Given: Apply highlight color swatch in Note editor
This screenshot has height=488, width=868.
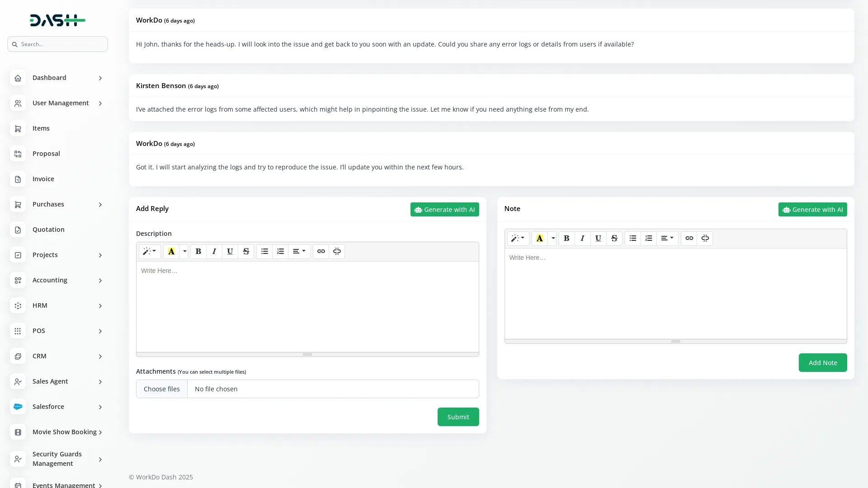Looking at the screenshot, I should (539, 239).
